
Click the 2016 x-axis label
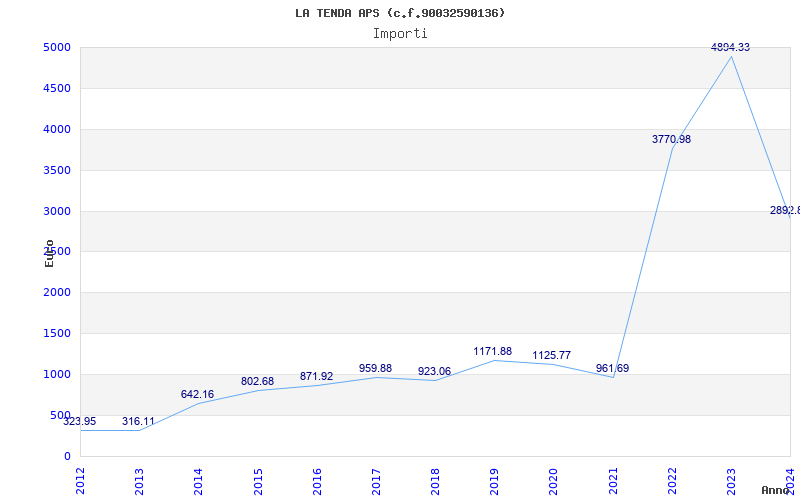pos(317,481)
